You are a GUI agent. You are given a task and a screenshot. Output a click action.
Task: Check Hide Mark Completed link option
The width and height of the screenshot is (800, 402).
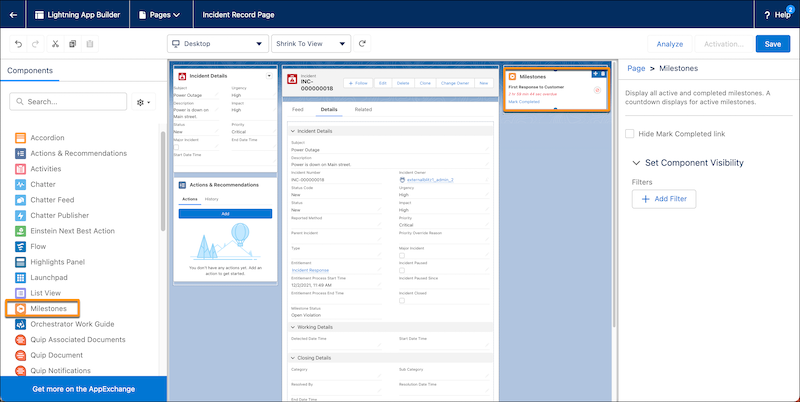[630, 134]
